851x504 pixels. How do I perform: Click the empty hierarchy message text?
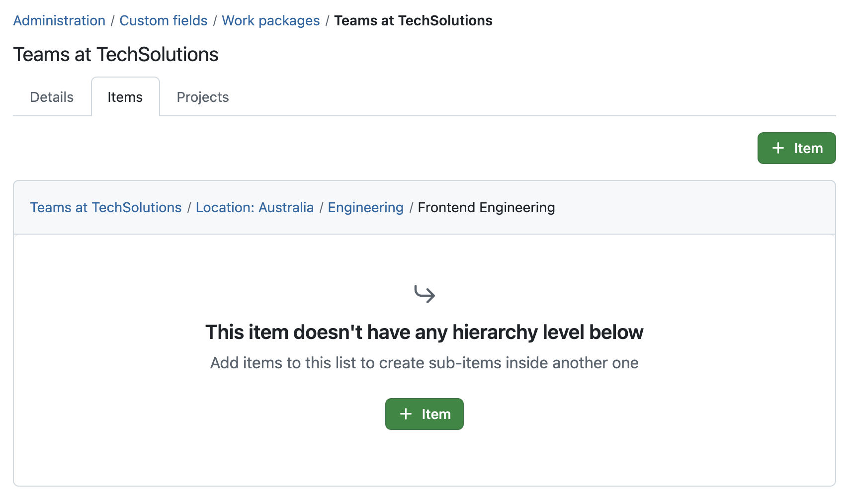pyautogui.click(x=425, y=332)
